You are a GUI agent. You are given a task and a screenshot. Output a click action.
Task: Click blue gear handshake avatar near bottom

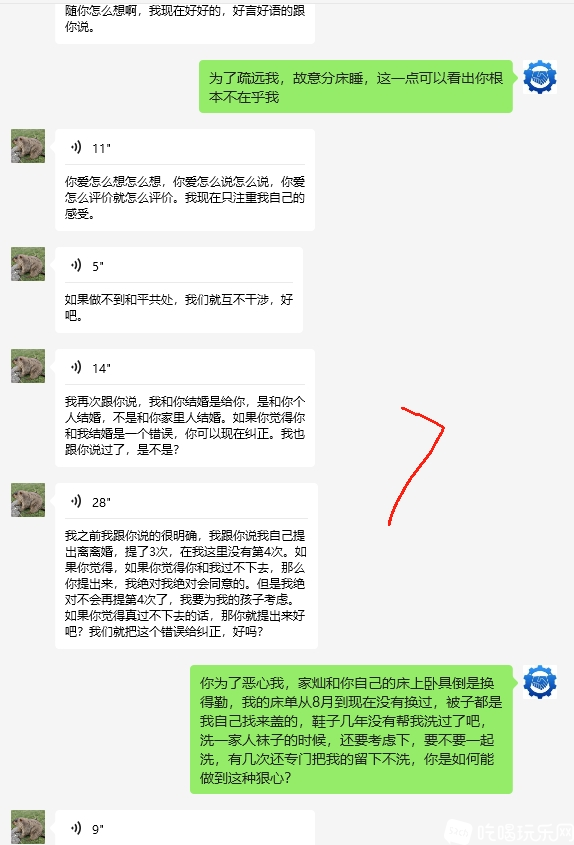pos(540,682)
